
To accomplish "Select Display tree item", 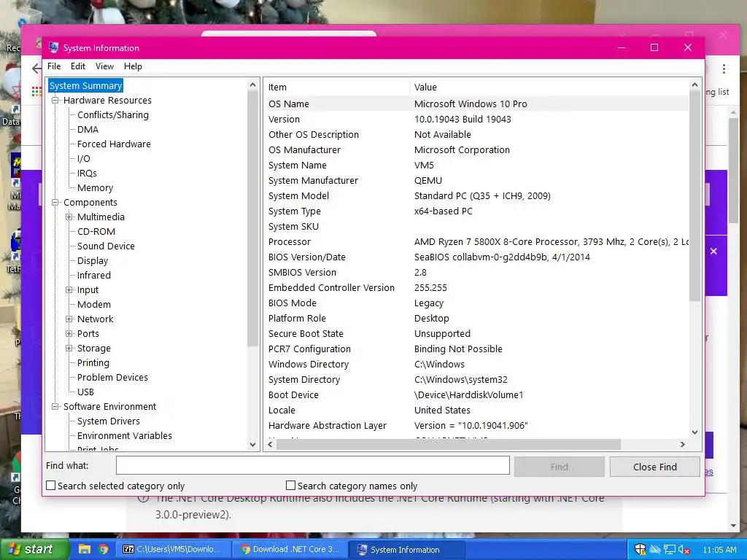I will point(93,260).
